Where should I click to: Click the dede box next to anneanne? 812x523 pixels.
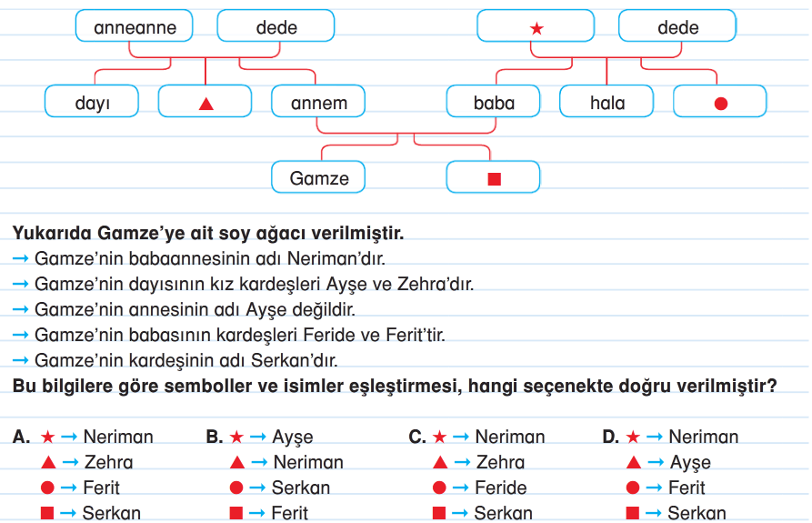coord(276,27)
